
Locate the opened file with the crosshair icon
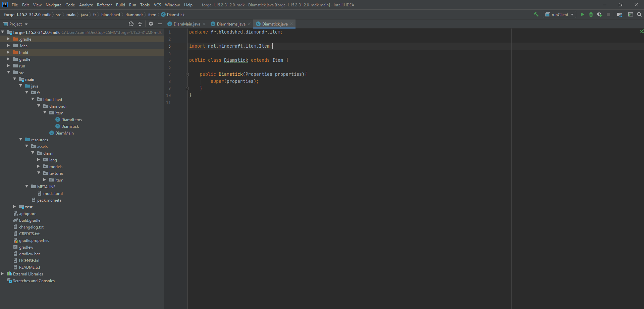[131, 24]
